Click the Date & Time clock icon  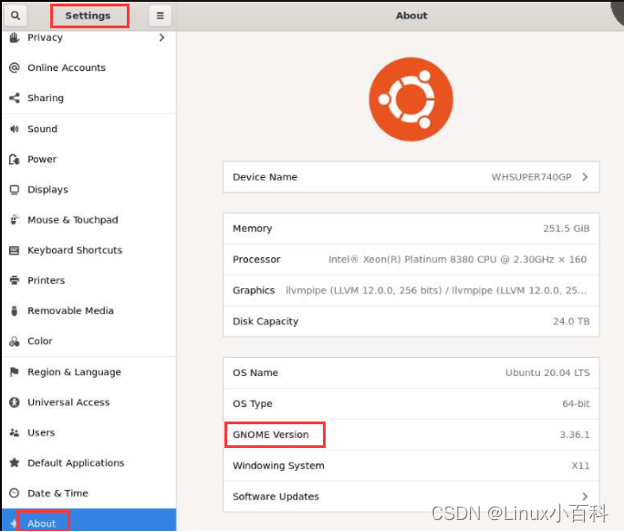point(14,493)
